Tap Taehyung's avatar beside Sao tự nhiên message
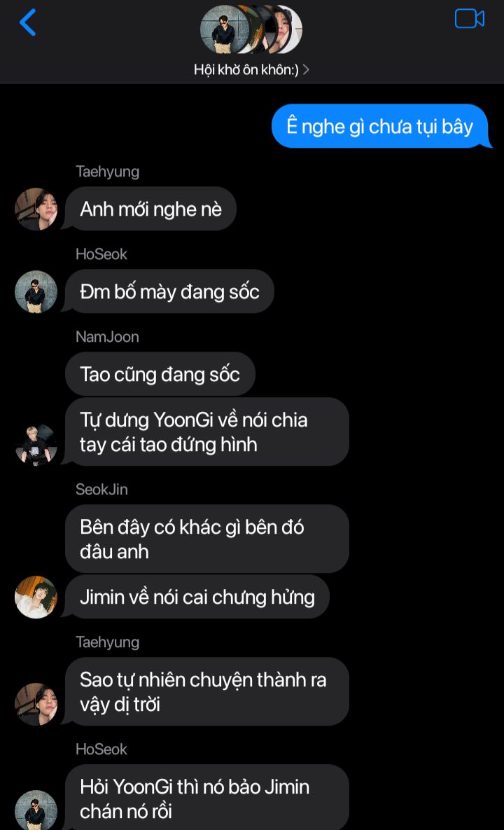This screenshot has width=504, height=830. point(36,704)
